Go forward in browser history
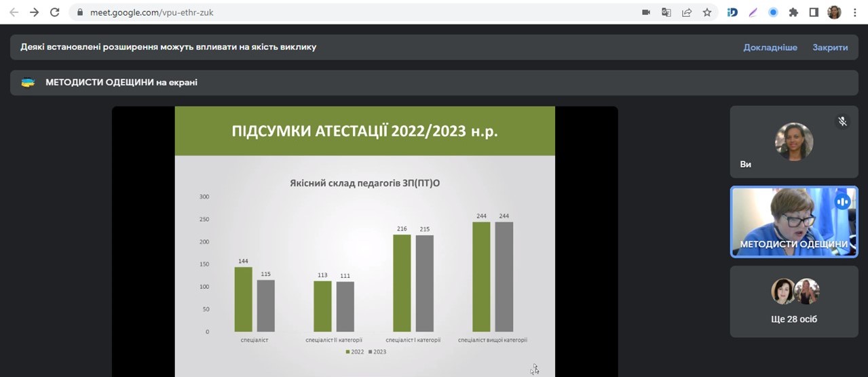Viewport: 868px width, 377px height. click(34, 12)
